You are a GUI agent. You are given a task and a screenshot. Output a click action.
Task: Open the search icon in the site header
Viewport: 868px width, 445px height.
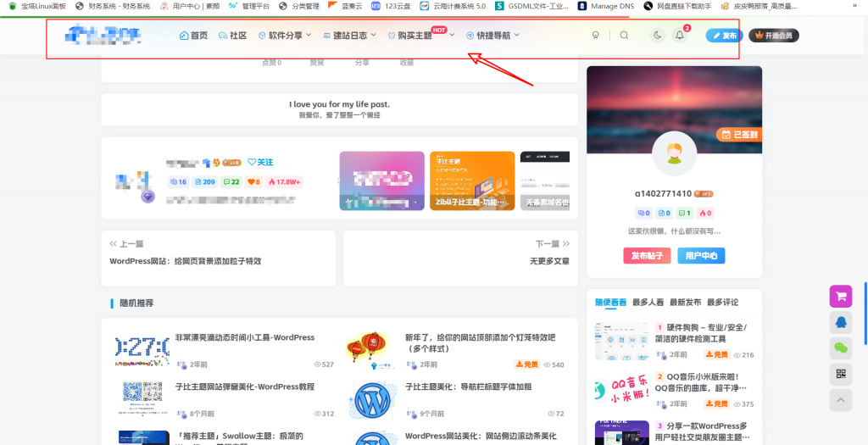click(624, 36)
